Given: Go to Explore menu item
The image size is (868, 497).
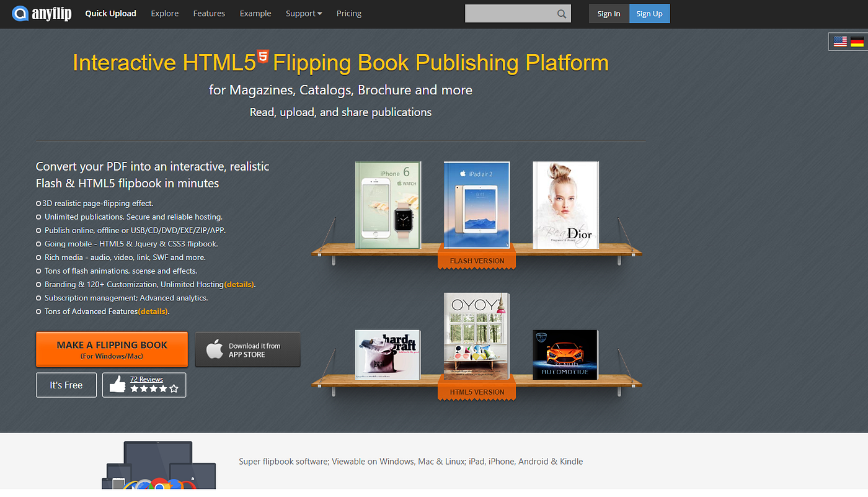Looking at the screenshot, I should point(165,14).
